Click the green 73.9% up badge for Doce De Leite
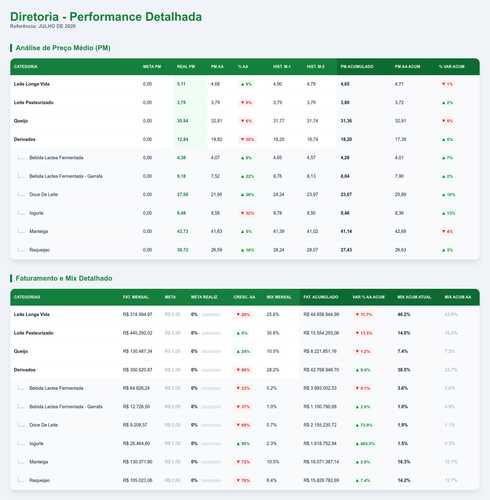 coord(364,425)
